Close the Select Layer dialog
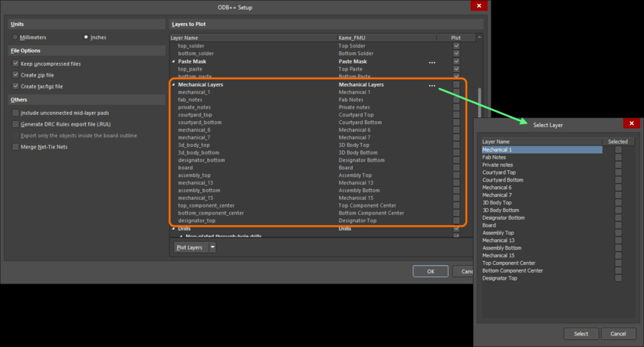 point(632,123)
